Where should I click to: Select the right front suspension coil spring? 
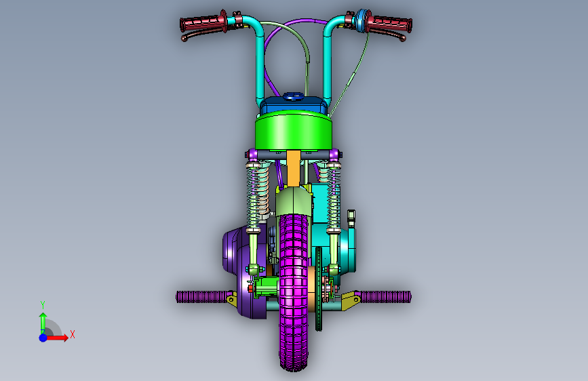tap(334, 197)
